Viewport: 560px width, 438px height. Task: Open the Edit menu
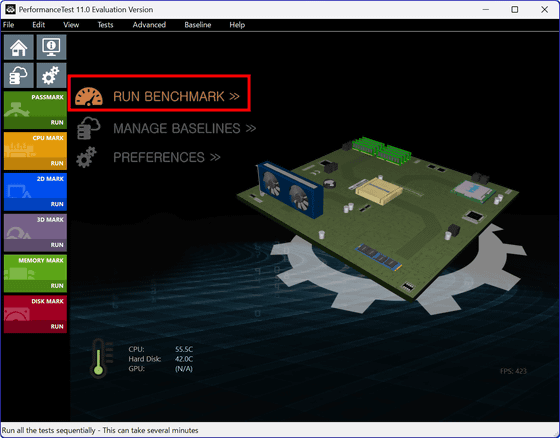click(39, 25)
